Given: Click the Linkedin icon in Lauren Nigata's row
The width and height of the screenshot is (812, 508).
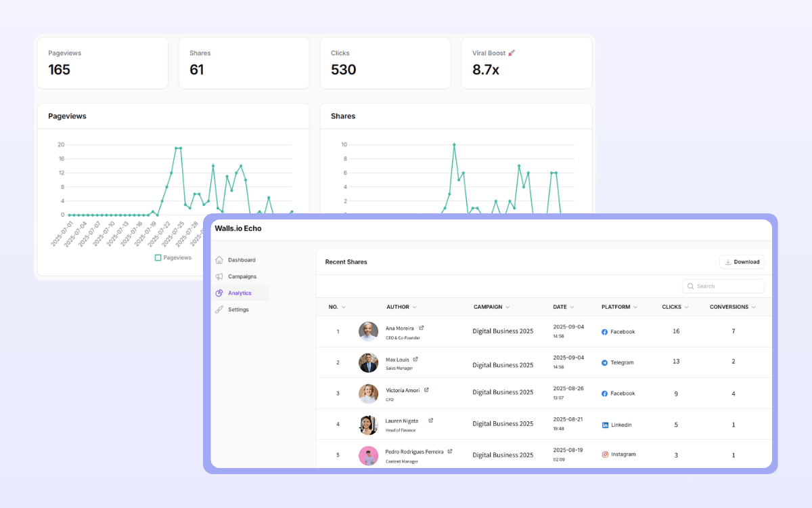Looking at the screenshot, I should pyautogui.click(x=605, y=425).
